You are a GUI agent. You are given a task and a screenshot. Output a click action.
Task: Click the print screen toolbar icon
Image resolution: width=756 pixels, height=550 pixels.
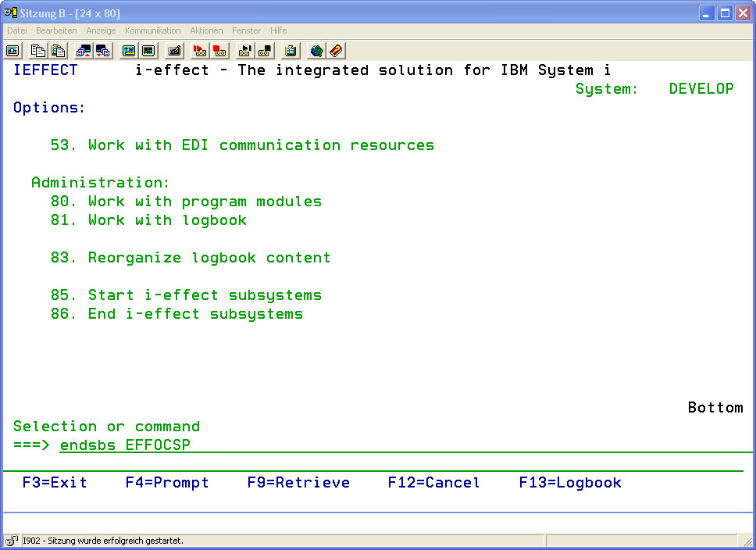coord(12,51)
